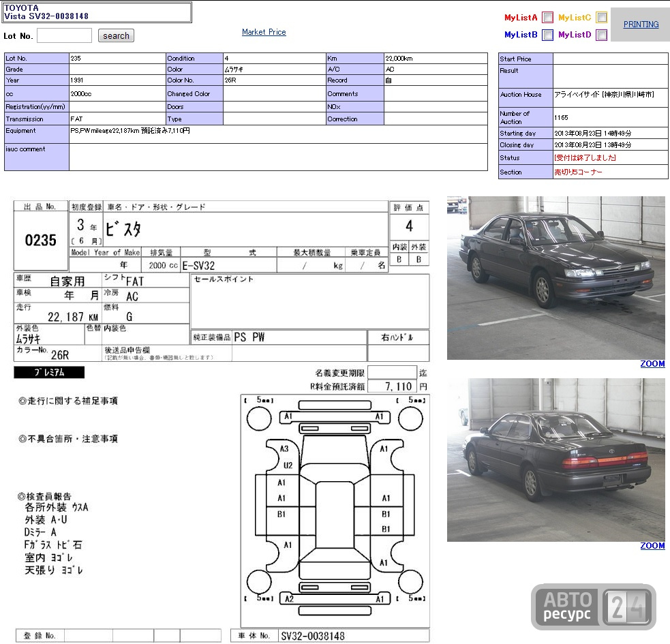Click the Number of Auction value 1165

coord(561,117)
